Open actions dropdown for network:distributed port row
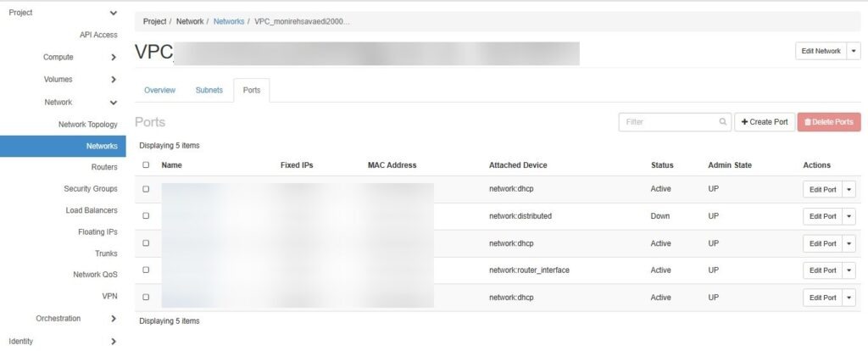Screen dimensions: 868x351 click(849, 216)
